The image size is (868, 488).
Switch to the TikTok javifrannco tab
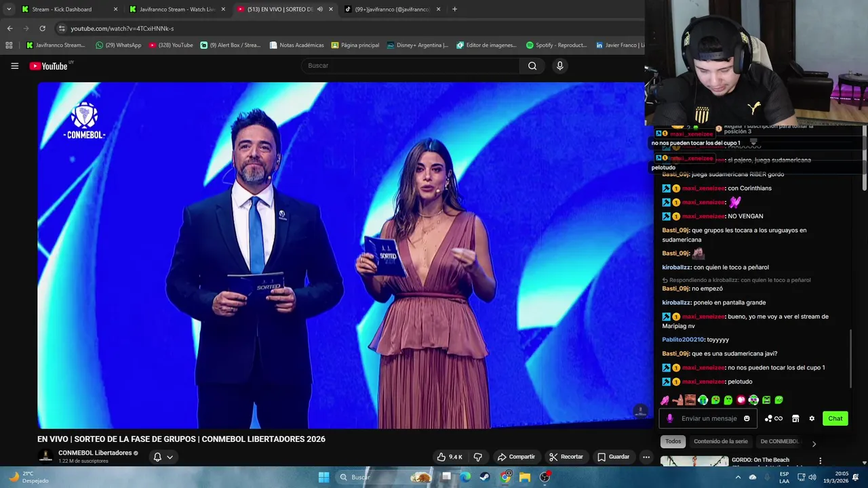pyautogui.click(x=392, y=9)
